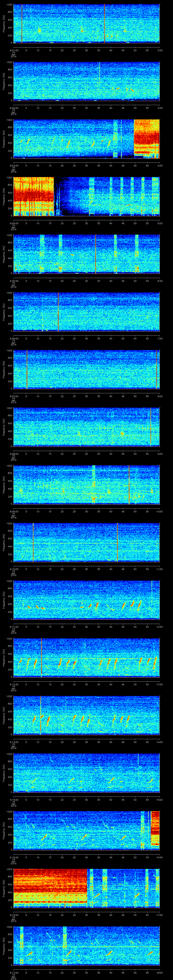Click the spectrogram panel starting at 9:15:00
The width and height of the screenshot is (173, 980).
(x=87, y=831)
